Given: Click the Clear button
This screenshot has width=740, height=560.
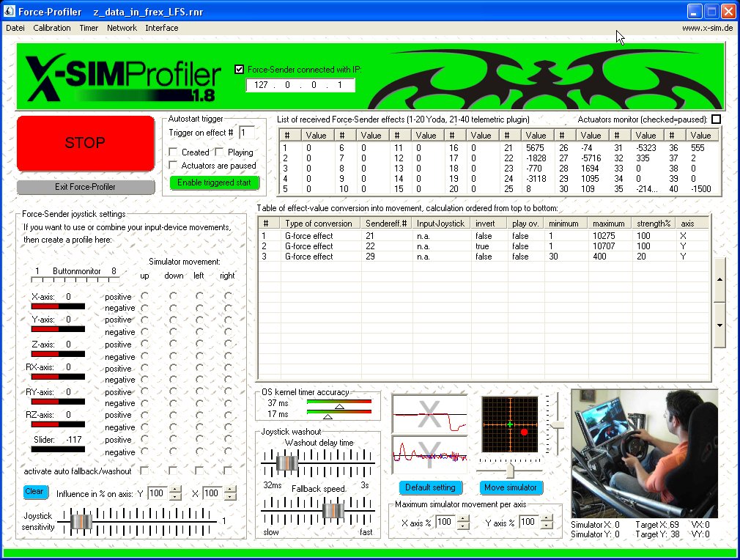Looking at the screenshot, I should coord(34,492).
